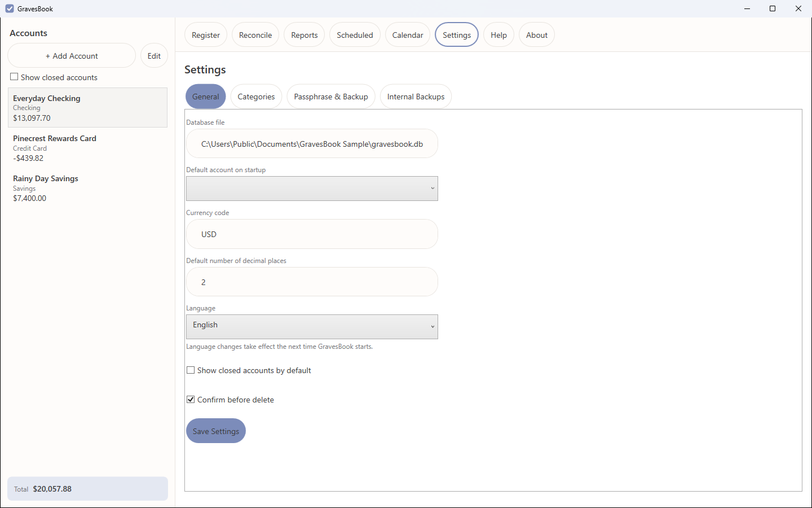This screenshot has height=508, width=812.
Task: Select the Pinecrest Rewards Card account
Action: pyautogui.click(x=87, y=148)
